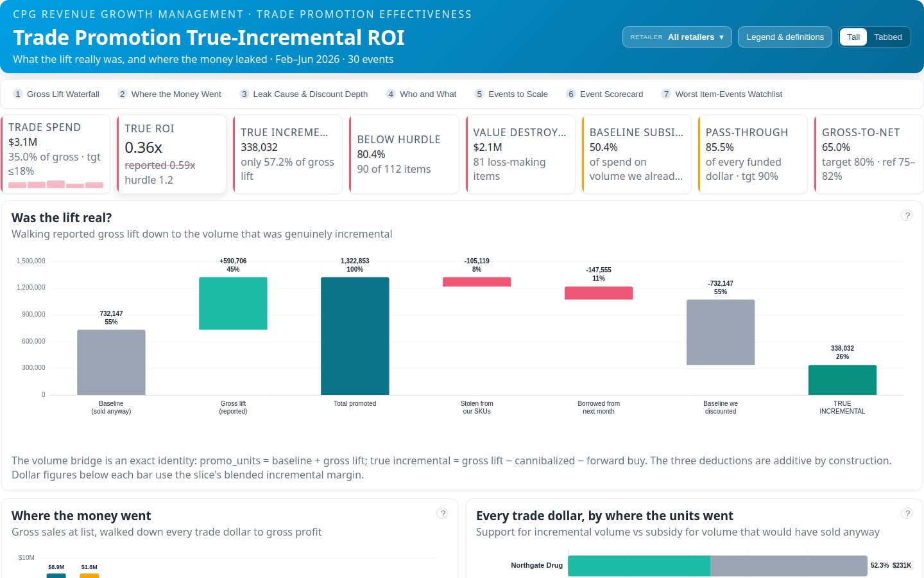Click 'Trade Promotion True-Incremental ROI' title
The width and height of the screenshot is (924, 578).
tap(209, 38)
